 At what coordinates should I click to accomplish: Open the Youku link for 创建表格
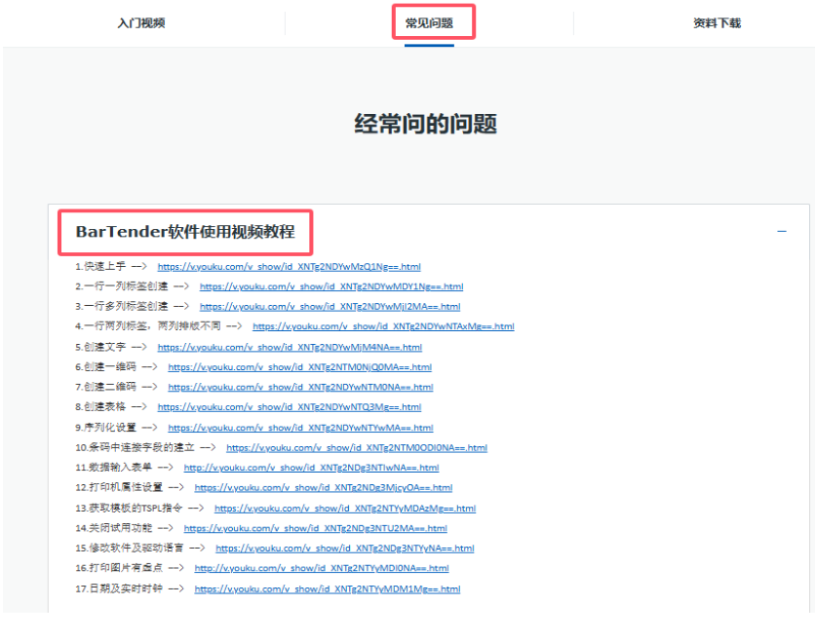coord(289,407)
